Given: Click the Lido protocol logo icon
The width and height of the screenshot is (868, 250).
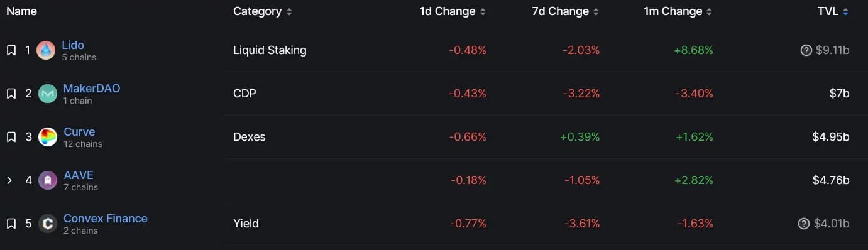Looking at the screenshot, I should [46, 50].
